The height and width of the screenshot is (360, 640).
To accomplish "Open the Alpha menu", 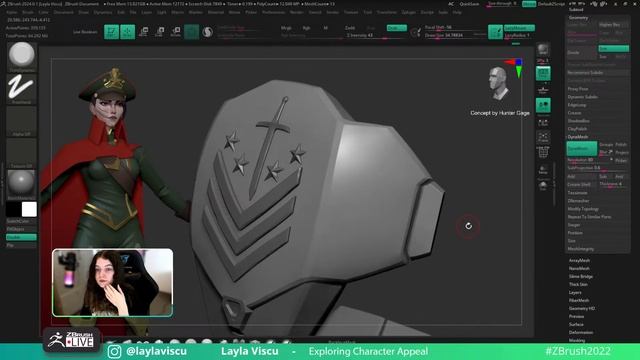I will pyautogui.click(x=11, y=12).
